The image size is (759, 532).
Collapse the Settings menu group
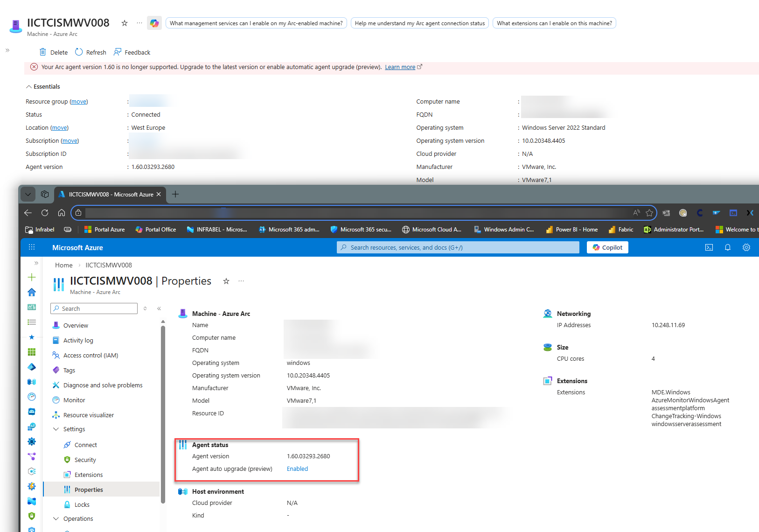click(56, 429)
